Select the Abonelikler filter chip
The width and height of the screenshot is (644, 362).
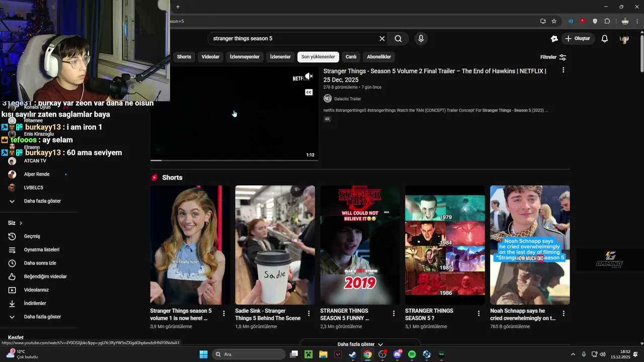[379, 57]
